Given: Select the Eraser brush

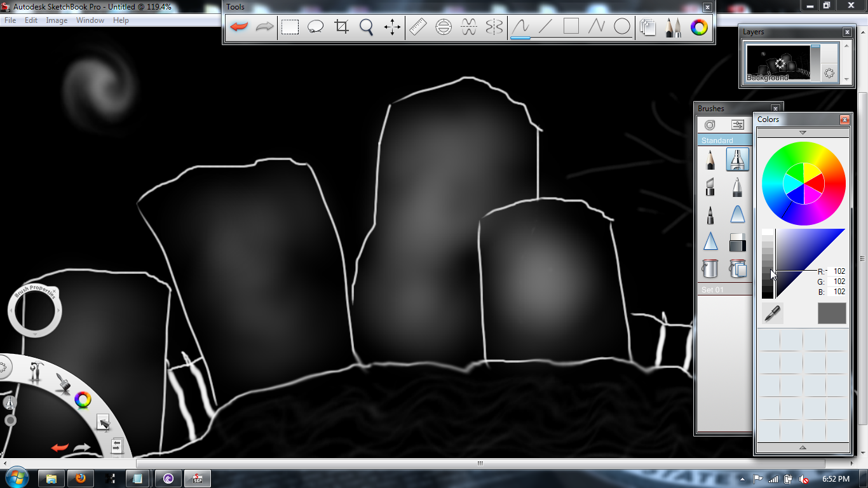Looking at the screenshot, I should 737,241.
